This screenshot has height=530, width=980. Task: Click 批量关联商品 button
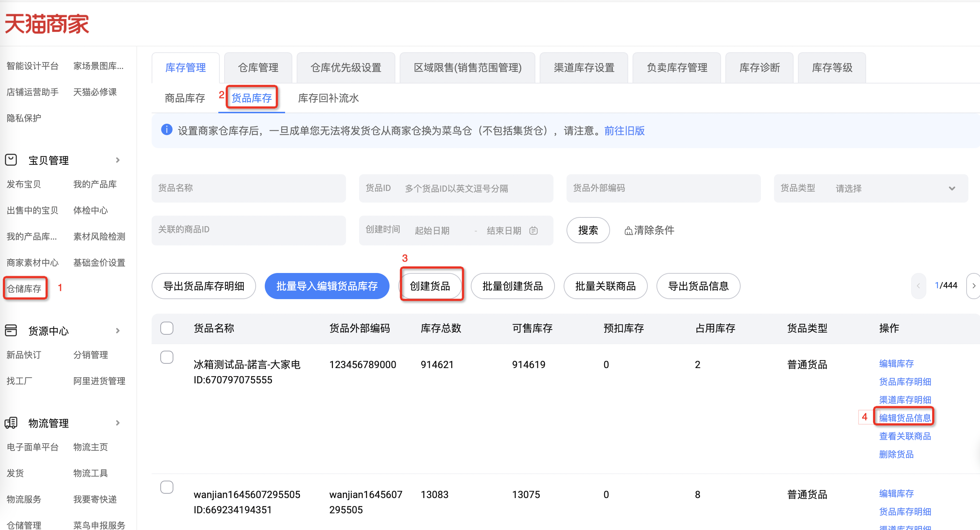[606, 286]
